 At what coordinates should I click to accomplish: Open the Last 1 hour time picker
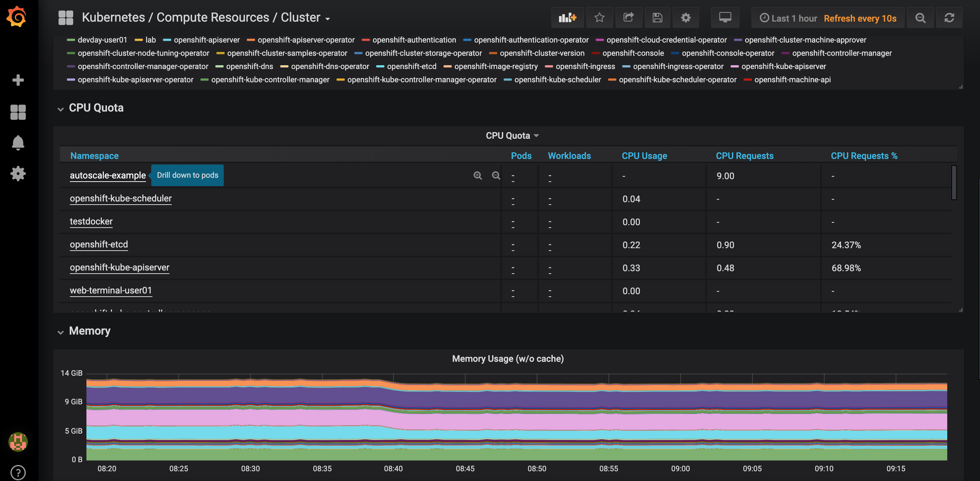coord(788,18)
